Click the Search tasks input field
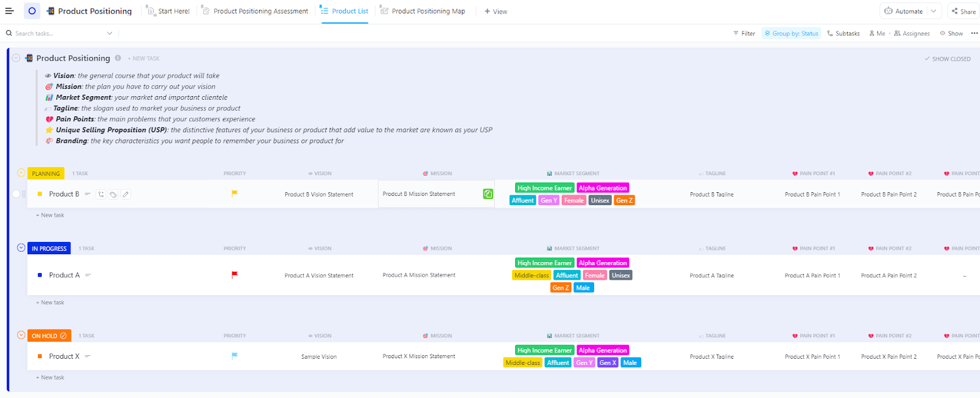Screen dimensions: 980x398 click(x=58, y=33)
